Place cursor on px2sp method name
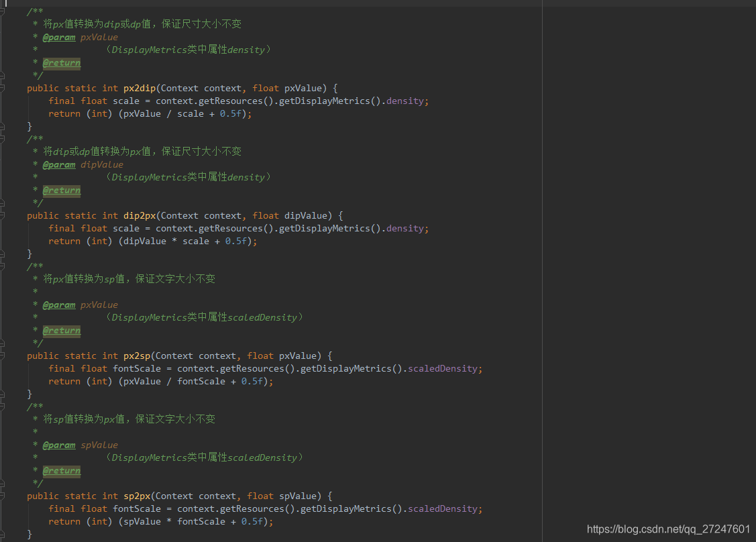This screenshot has height=542, width=756. (137, 356)
